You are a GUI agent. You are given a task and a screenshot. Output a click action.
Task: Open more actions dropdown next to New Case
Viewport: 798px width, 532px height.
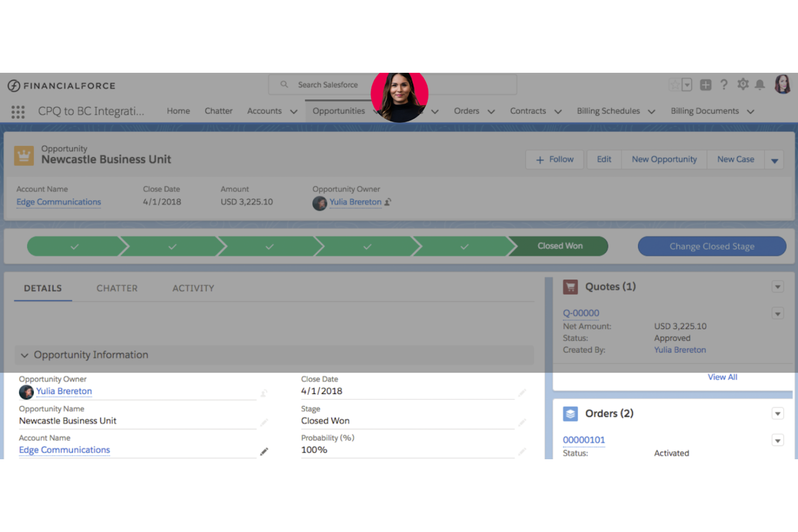tap(774, 160)
